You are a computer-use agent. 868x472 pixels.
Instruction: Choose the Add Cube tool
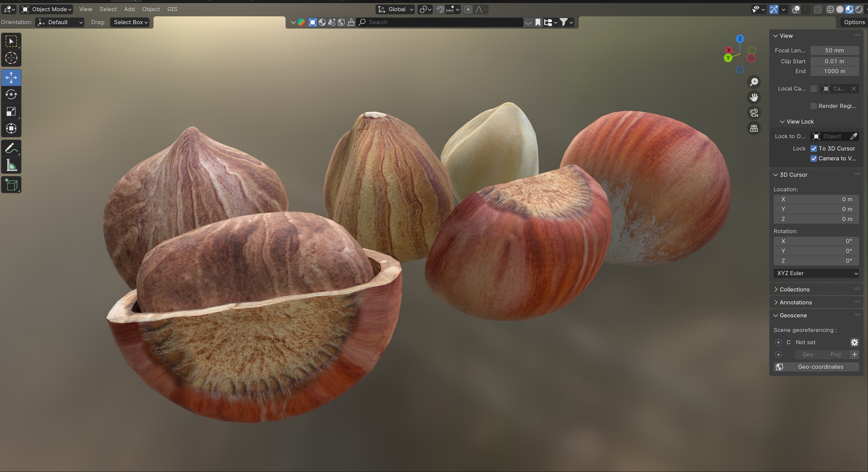(11, 185)
